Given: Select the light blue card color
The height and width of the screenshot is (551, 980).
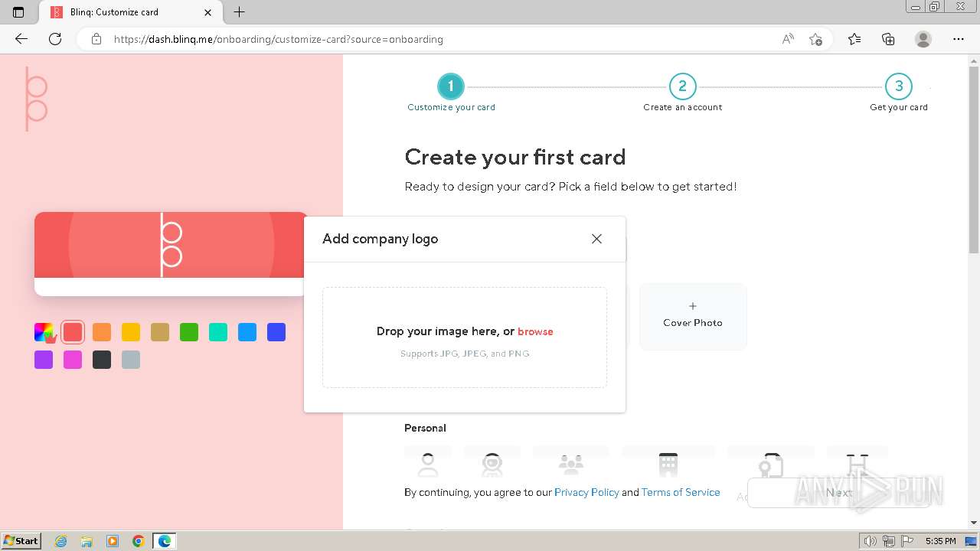Looking at the screenshot, I should [247, 332].
